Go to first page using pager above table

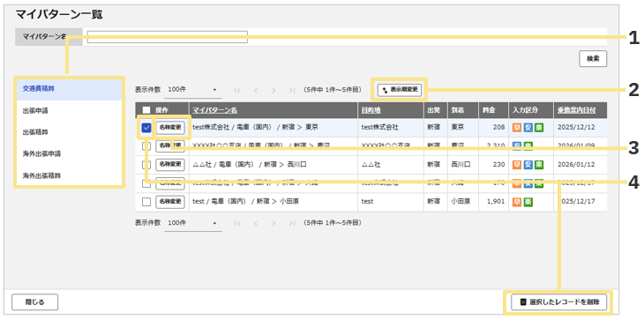pos(237,90)
